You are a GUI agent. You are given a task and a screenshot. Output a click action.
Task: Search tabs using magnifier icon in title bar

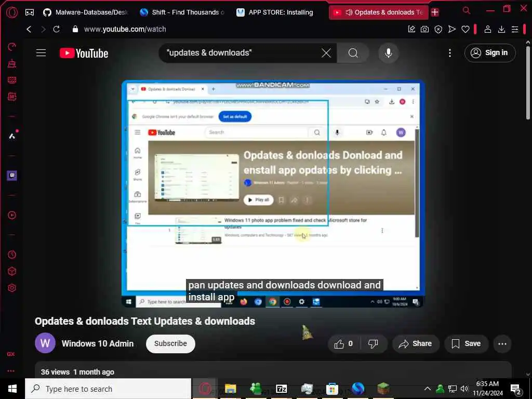(x=467, y=10)
